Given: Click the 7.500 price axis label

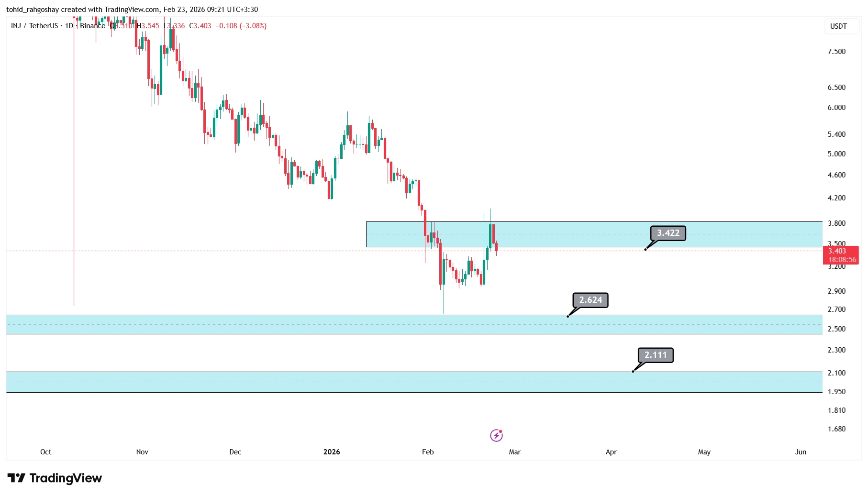Looking at the screenshot, I should point(836,52).
